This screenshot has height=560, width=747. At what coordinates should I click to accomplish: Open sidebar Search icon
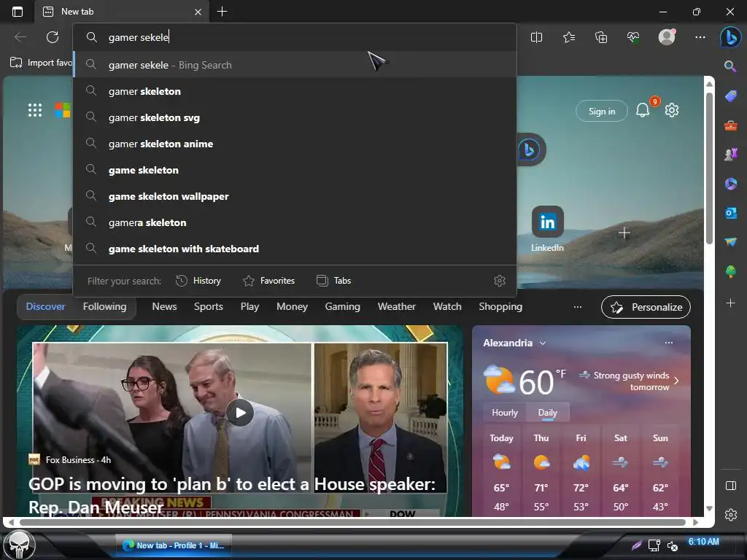[x=729, y=66]
